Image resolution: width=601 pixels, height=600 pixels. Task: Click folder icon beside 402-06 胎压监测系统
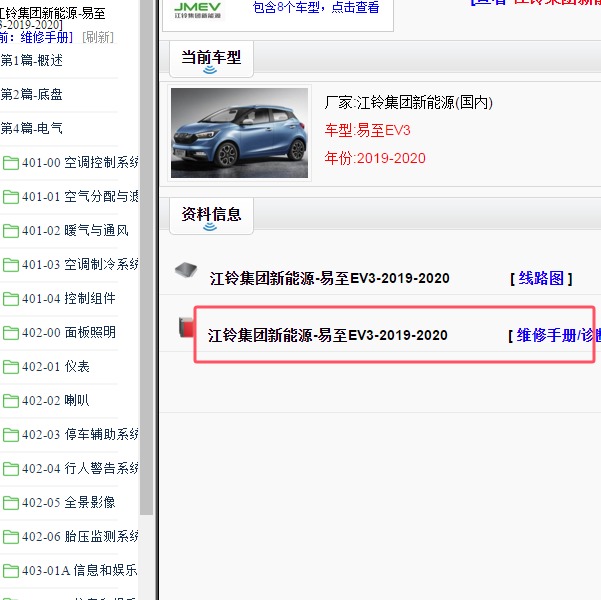point(11,537)
